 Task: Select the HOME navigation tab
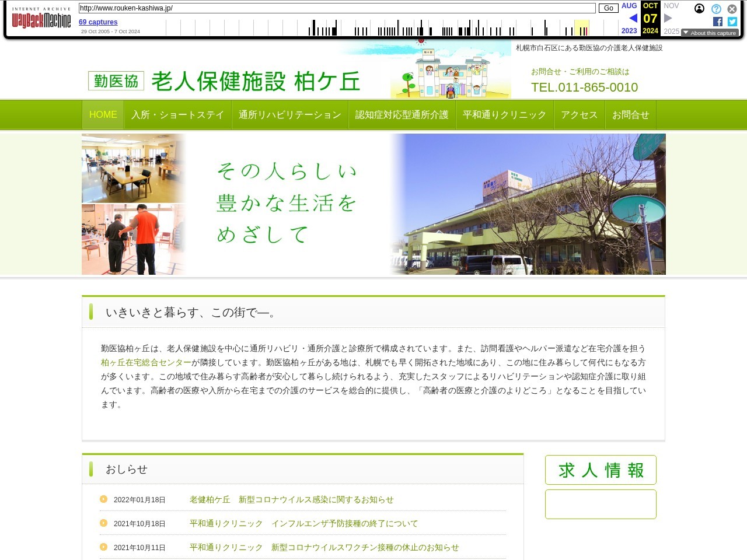pyautogui.click(x=103, y=115)
